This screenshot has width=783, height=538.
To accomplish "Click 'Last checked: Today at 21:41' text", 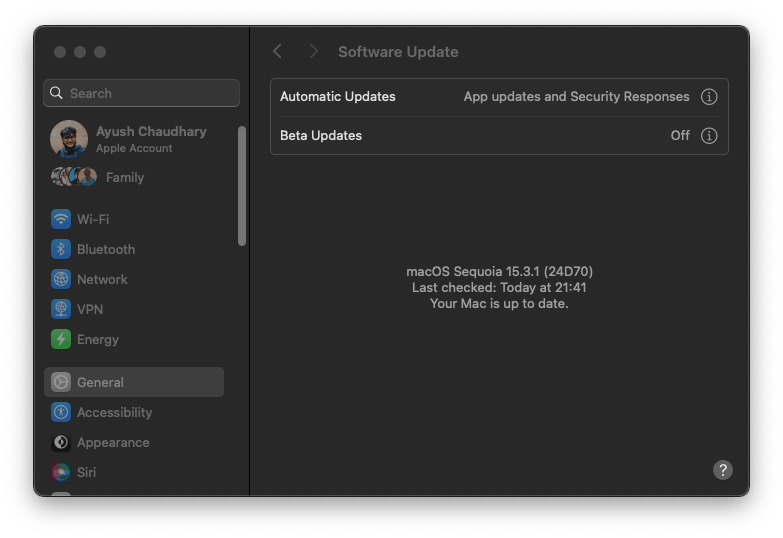I will tap(499, 287).
